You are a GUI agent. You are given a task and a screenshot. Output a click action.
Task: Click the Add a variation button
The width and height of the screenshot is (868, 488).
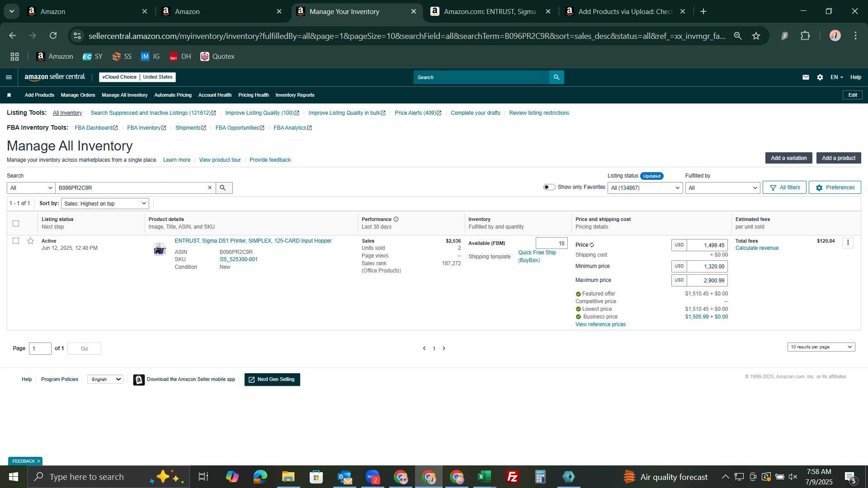pyautogui.click(x=788, y=158)
